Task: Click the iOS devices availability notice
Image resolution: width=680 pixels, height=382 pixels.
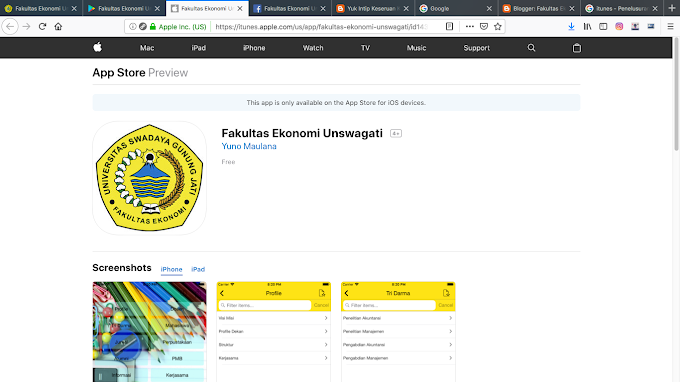Action: pos(336,103)
